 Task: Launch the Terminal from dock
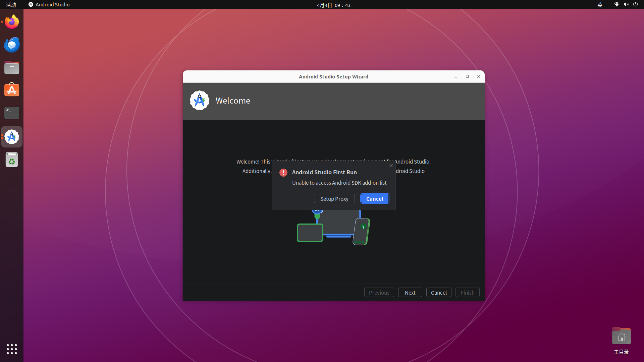click(12, 113)
